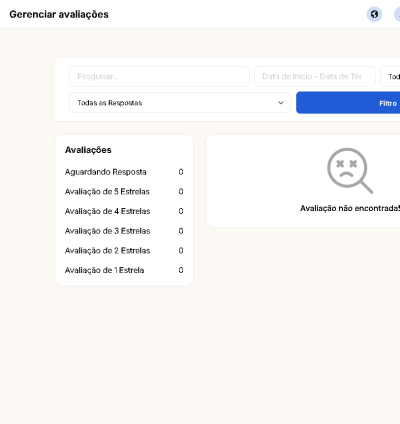
Task: Click the Avaliações panel heading
Action: pos(88,150)
